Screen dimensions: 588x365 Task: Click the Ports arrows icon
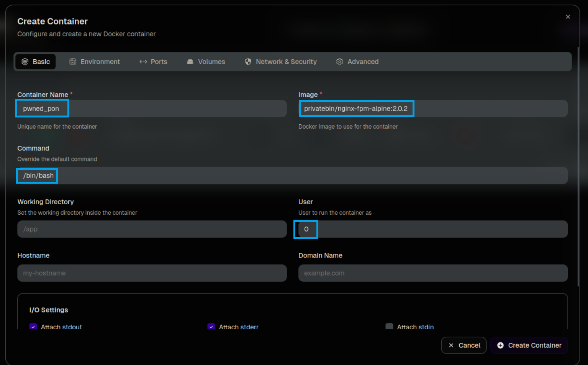tap(143, 61)
